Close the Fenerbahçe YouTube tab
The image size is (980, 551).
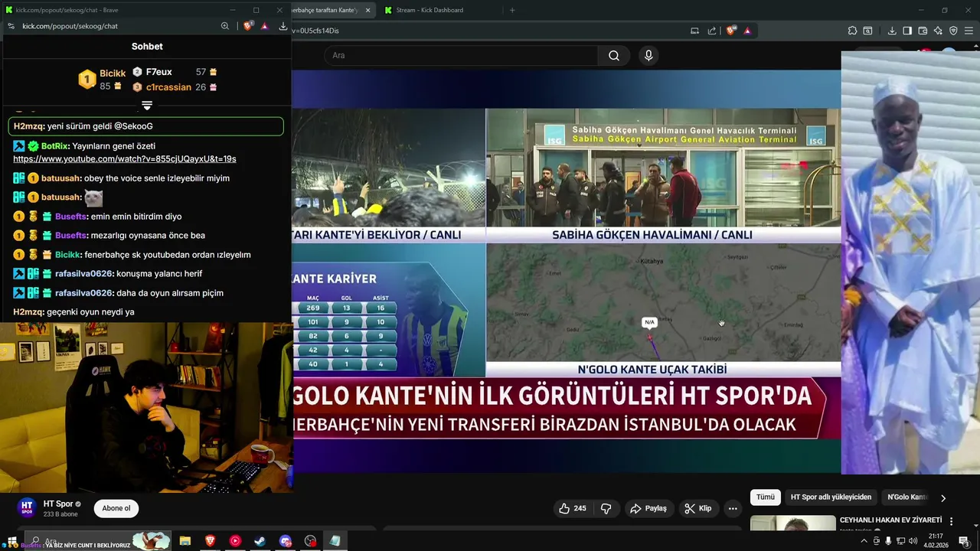click(368, 10)
